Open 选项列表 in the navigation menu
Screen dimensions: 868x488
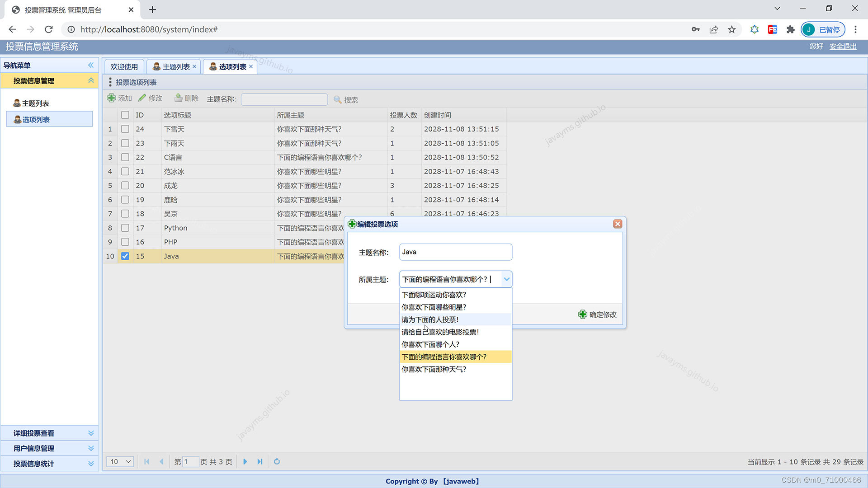pyautogui.click(x=49, y=119)
